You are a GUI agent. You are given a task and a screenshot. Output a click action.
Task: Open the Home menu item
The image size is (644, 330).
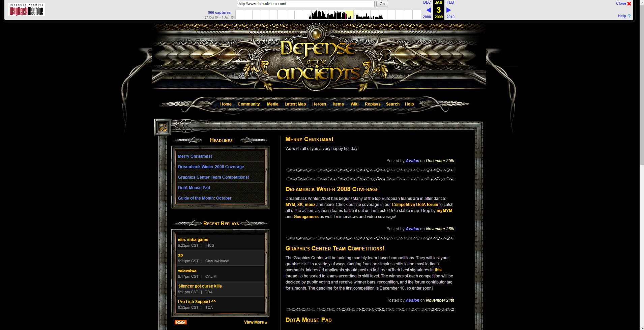[x=226, y=104]
